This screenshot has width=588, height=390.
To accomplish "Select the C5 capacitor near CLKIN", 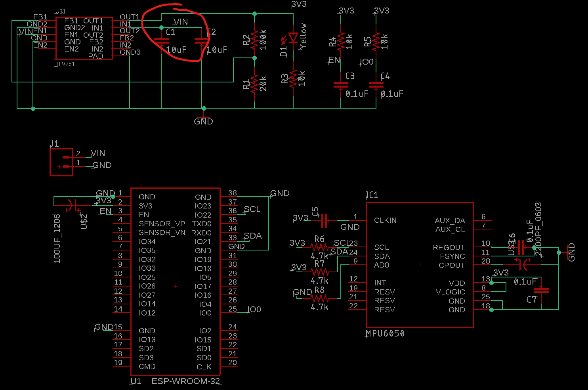I will coord(324,220).
